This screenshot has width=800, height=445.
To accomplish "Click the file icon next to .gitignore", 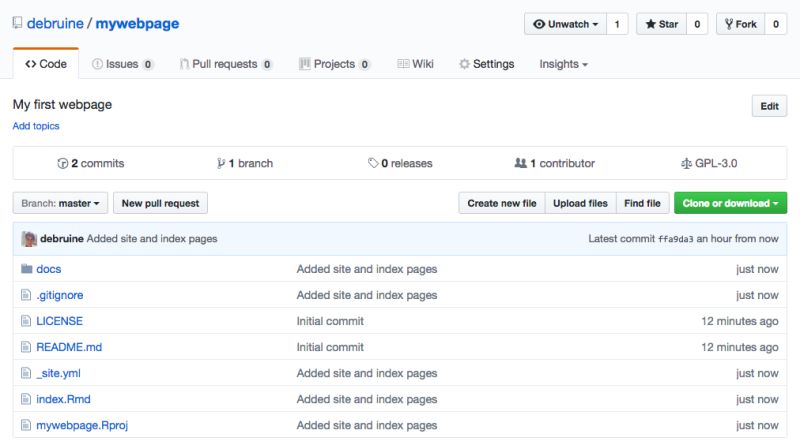I will coord(26,294).
